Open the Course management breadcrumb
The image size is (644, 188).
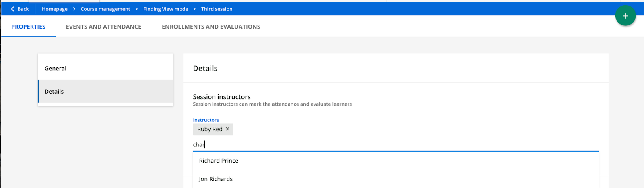(105, 9)
